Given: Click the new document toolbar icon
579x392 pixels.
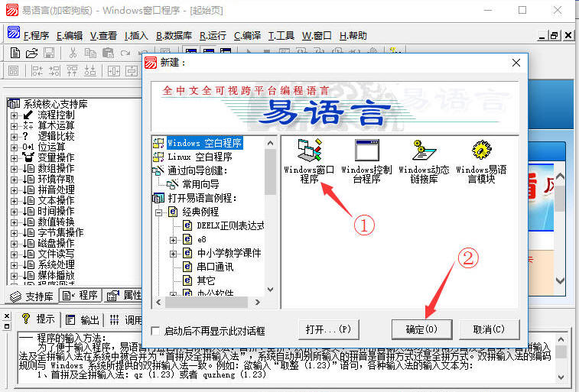Looking at the screenshot, I should (x=15, y=53).
